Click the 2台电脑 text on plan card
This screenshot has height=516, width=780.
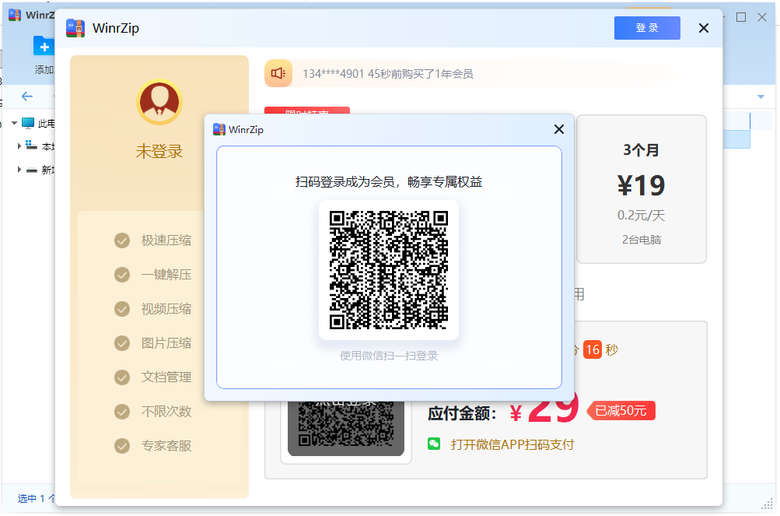click(641, 240)
